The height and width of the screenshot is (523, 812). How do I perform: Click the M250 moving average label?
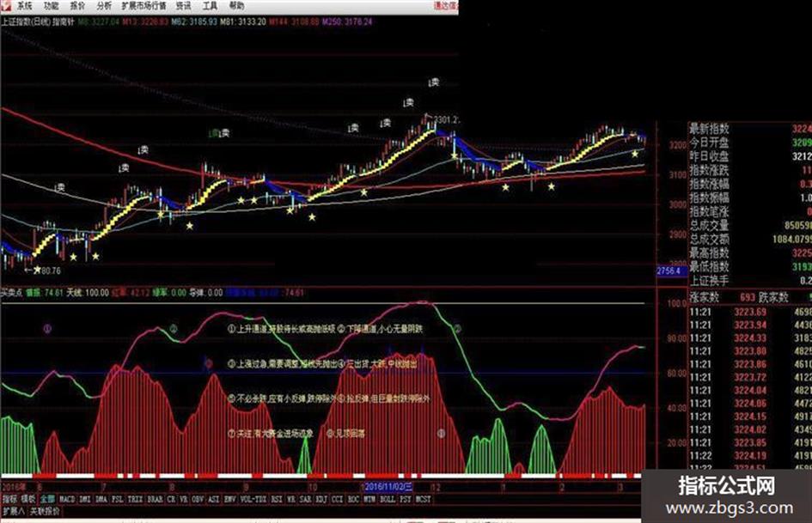pyautogui.click(x=347, y=21)
